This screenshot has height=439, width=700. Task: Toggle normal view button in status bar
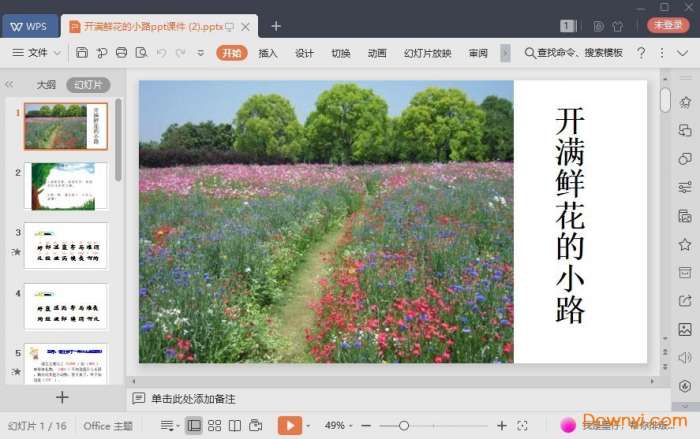click(194, 426)
